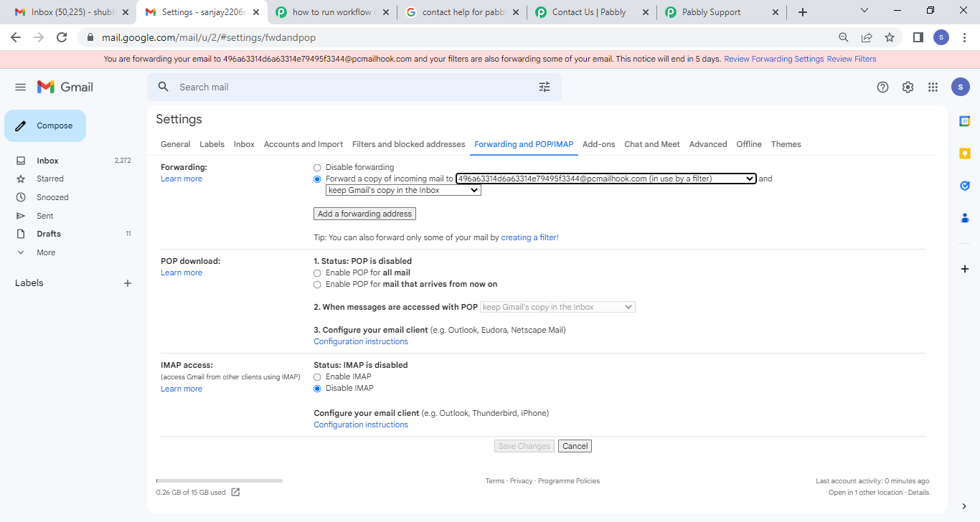
Task: Select Enable IMAP option
Action: (x=317, y=377)
